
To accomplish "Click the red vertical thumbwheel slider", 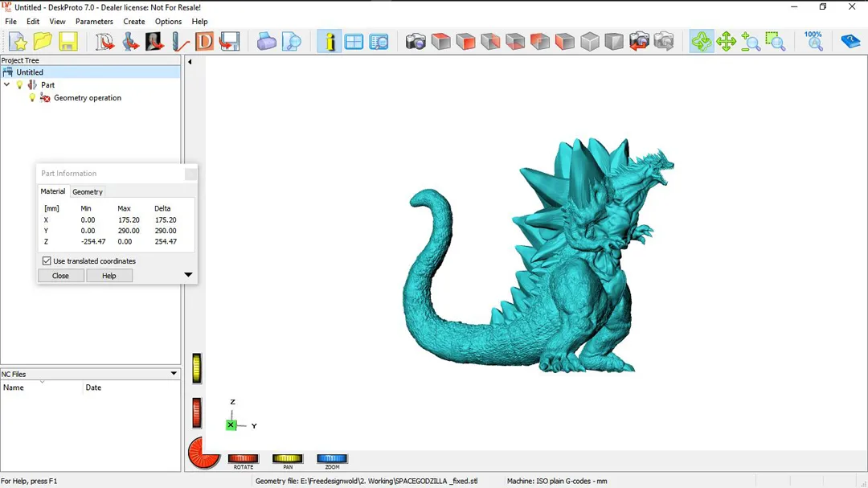I will pyautogui.click(x=197, y=412).
